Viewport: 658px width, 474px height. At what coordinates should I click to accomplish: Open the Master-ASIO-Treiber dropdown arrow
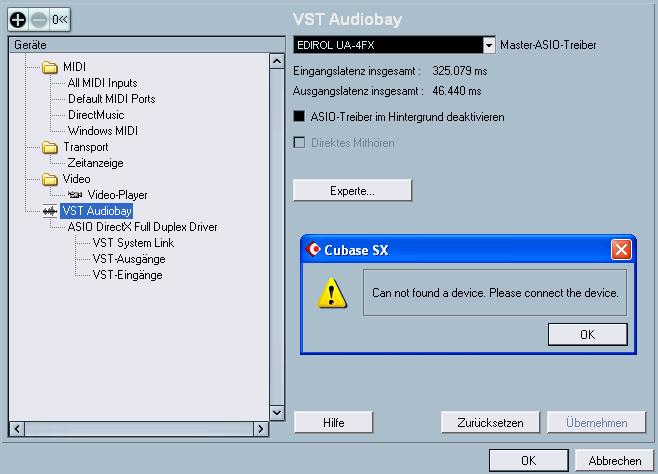[489, 45]
